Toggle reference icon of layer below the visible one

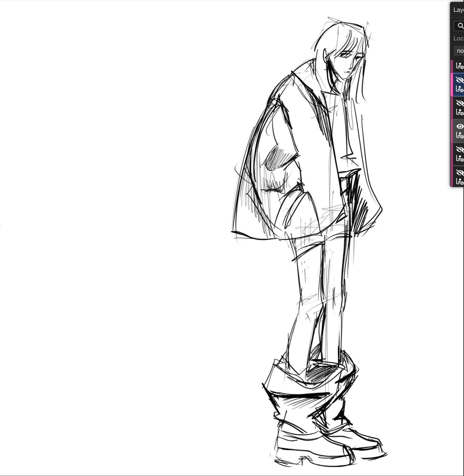tap(460, 158)
